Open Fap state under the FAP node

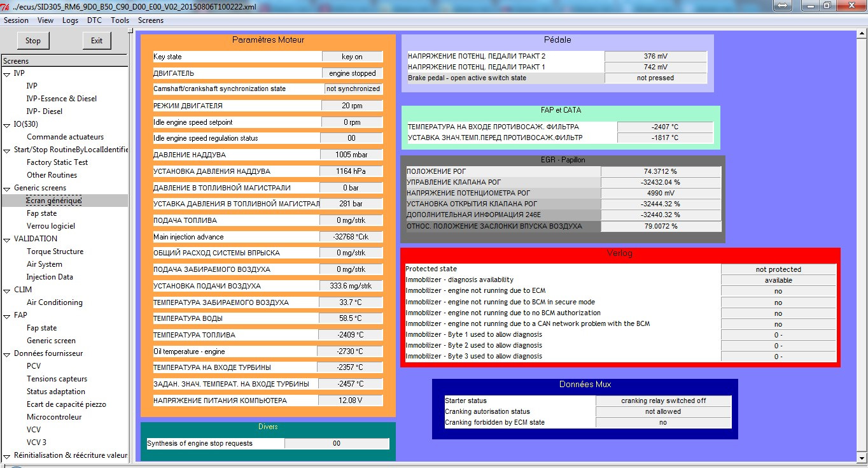click(x=42, y=328)
